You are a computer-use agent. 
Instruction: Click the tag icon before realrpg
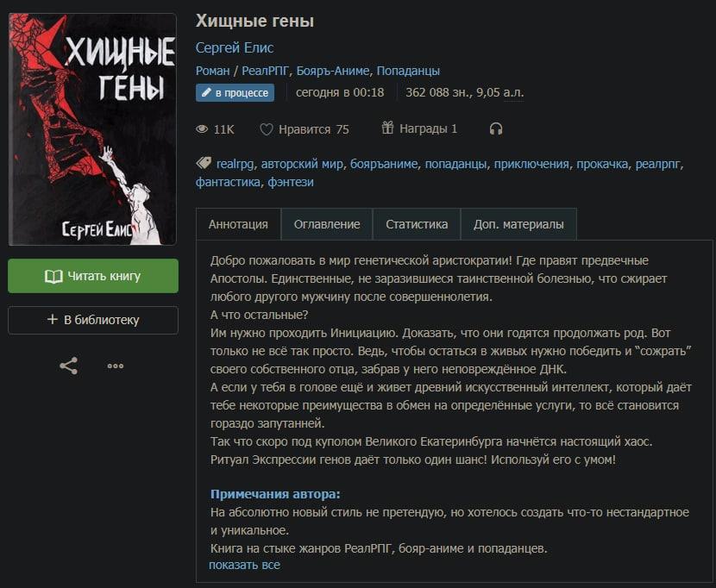click(x=204, y=163)
